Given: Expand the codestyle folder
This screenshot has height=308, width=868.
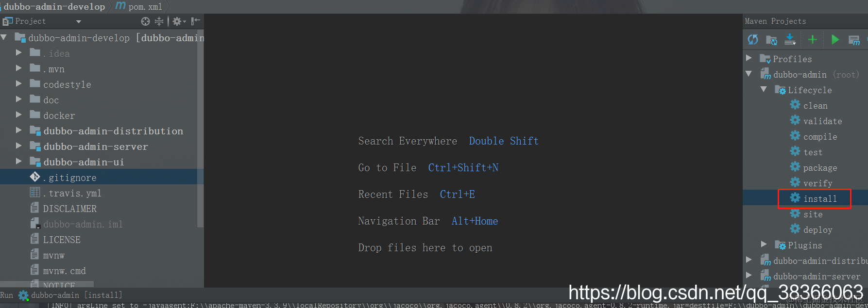Looking at the screenshot, I should click(x=18, y=84).
